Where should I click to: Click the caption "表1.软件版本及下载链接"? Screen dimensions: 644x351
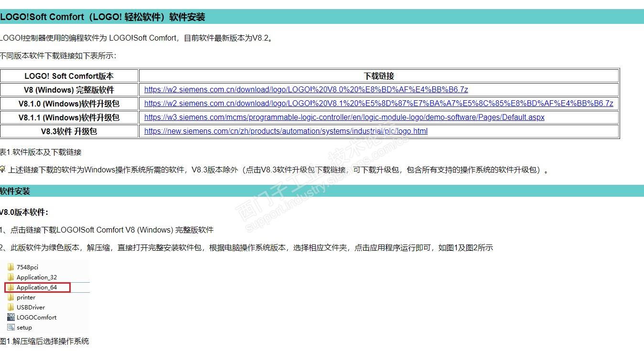[x=41, y=152]
